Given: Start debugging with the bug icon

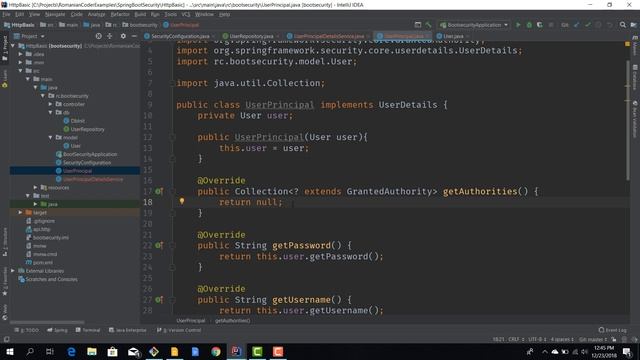Looking at the screenshot, I should coord(529,25).
